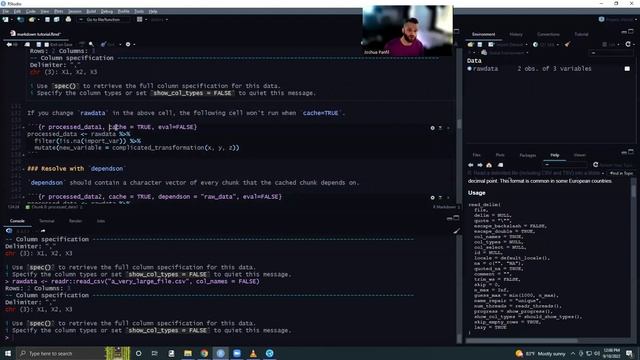Click Help pane back arrow
The height and width of the screenshot is (360, 640).
(x=471, y=165)
